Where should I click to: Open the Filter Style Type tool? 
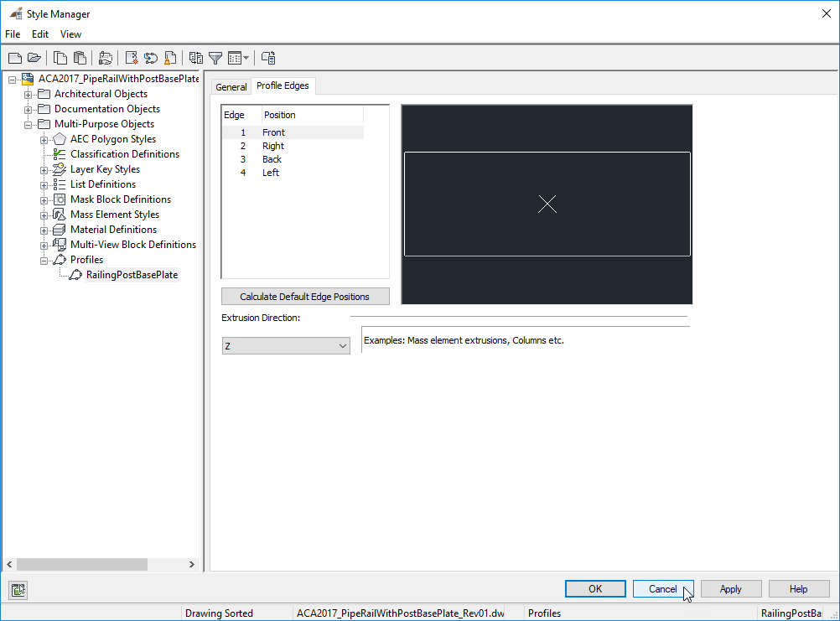215,57
